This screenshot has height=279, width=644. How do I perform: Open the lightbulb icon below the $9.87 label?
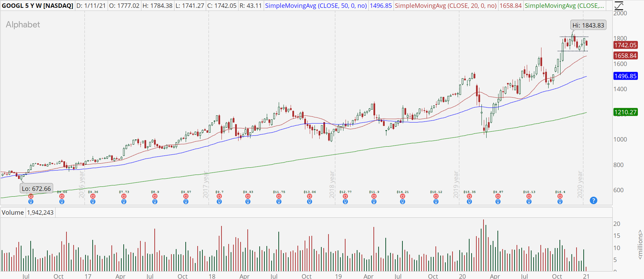[x=498, y=201]
